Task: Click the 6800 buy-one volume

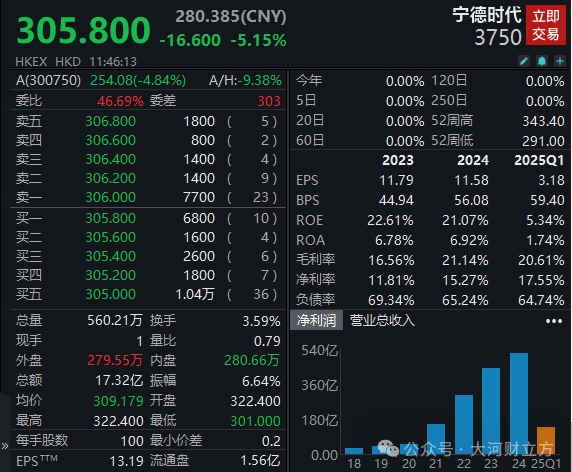Action: (199, 218)
